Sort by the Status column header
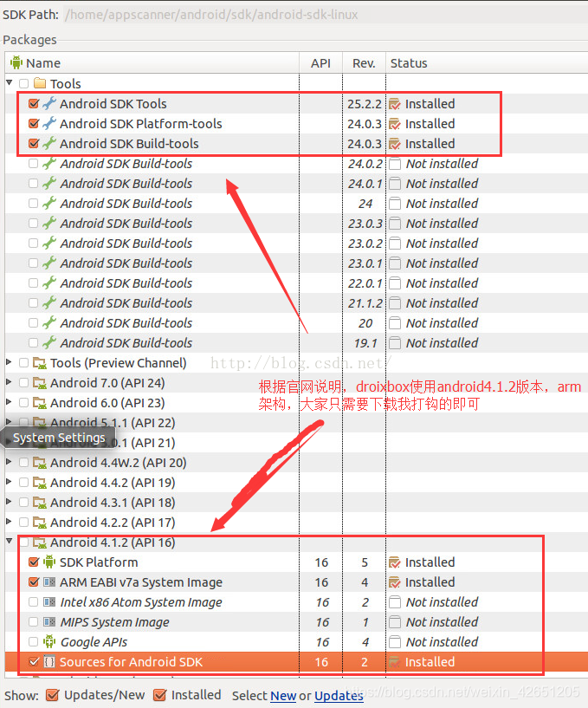This screenshot has width=588, height=708. coord(487,62)
